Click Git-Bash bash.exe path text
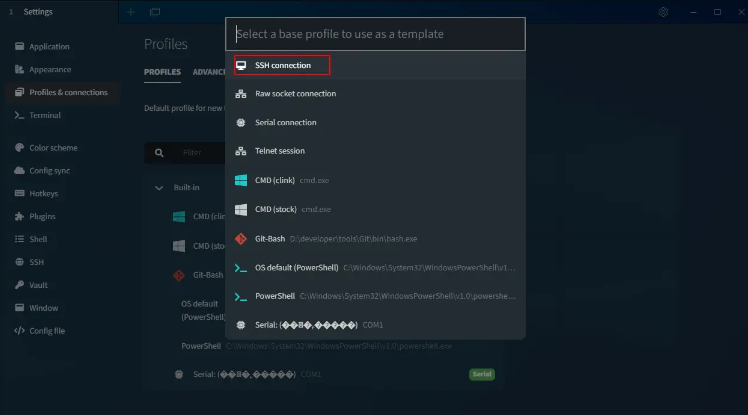 [353, 239]
